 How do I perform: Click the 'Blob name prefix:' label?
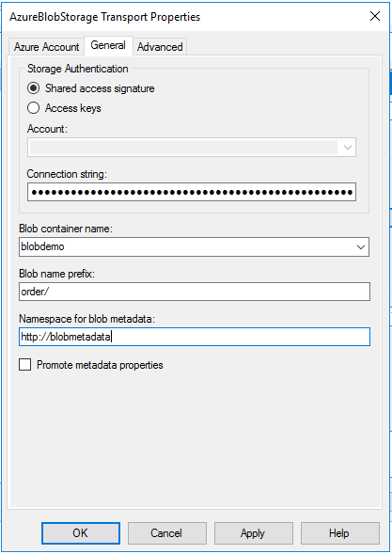click(56, 274)
